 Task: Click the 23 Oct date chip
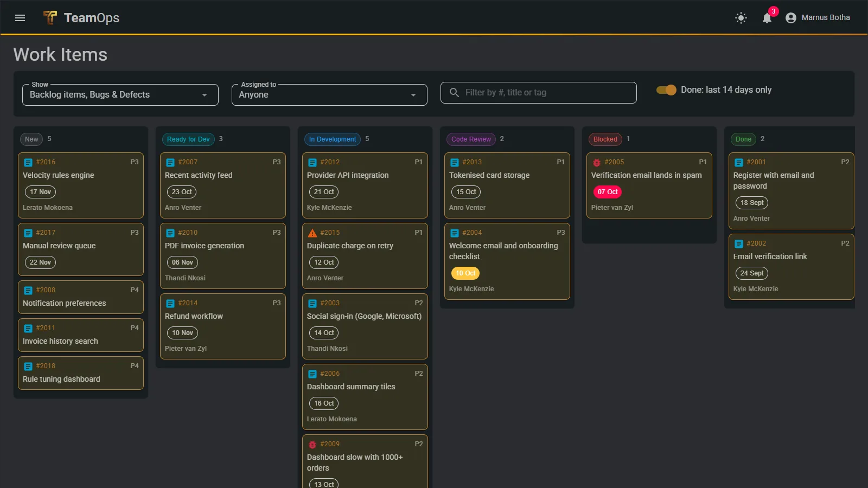pyautogui.click(x=182, y=192)
